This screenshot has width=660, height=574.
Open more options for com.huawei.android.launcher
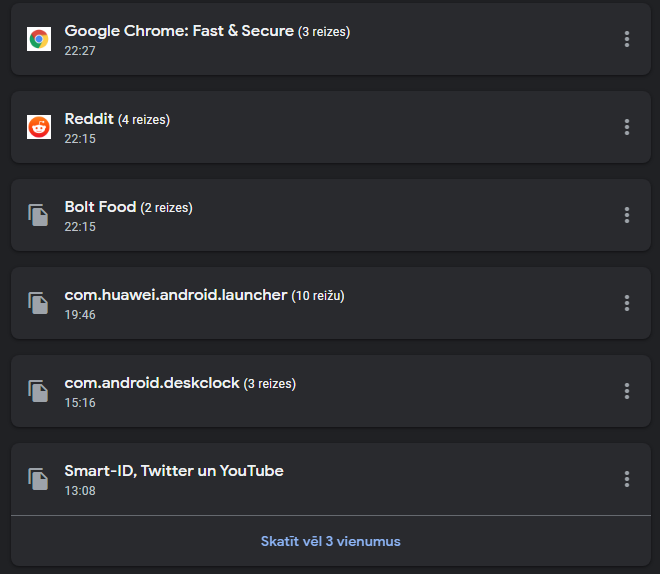click(627, 303)
